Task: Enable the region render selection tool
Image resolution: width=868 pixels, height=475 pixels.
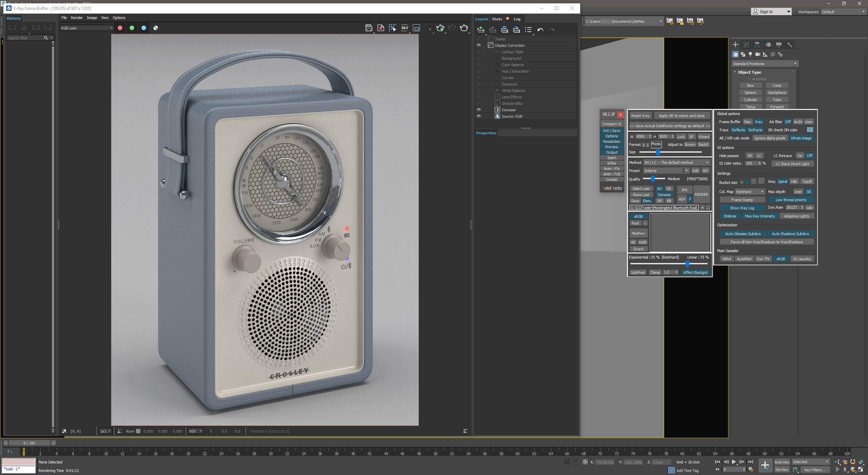Action: click(392, 28)
